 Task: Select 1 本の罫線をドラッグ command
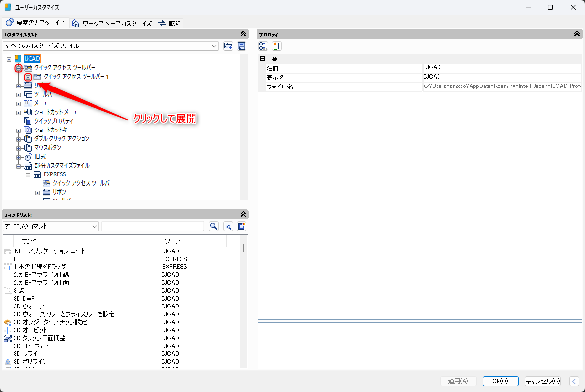click(x=40, y=267)
